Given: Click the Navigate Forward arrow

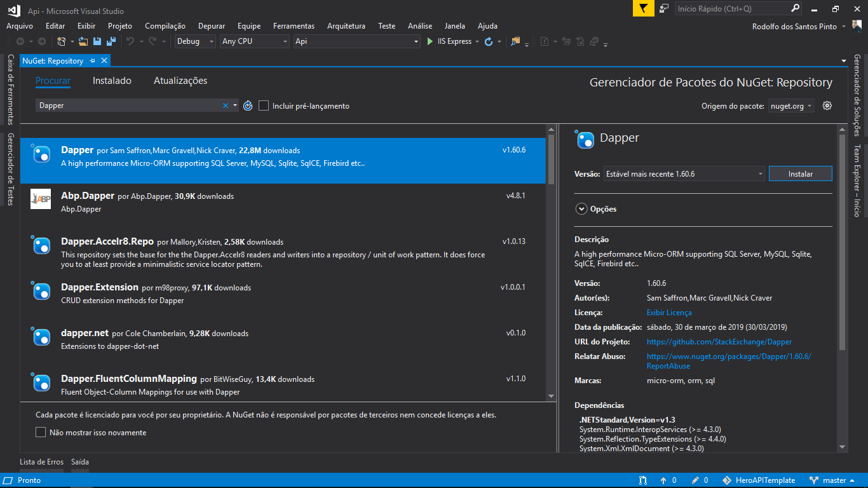Looking at the screenshot, I should click(x=42, y=41).
